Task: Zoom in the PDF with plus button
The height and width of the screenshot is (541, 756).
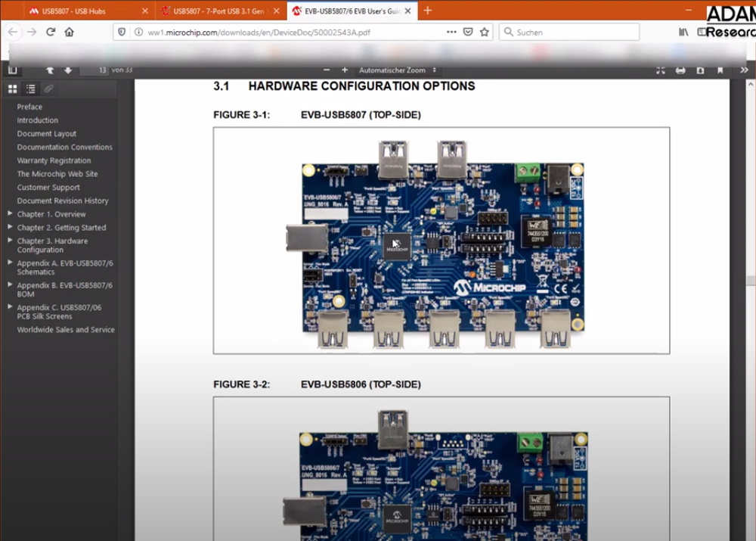Action: point(345,70)
